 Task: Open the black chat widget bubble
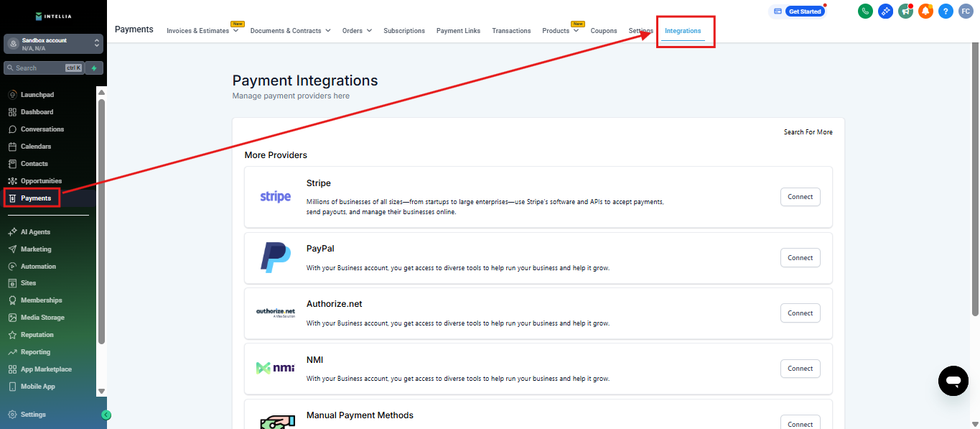click(953, 380)
